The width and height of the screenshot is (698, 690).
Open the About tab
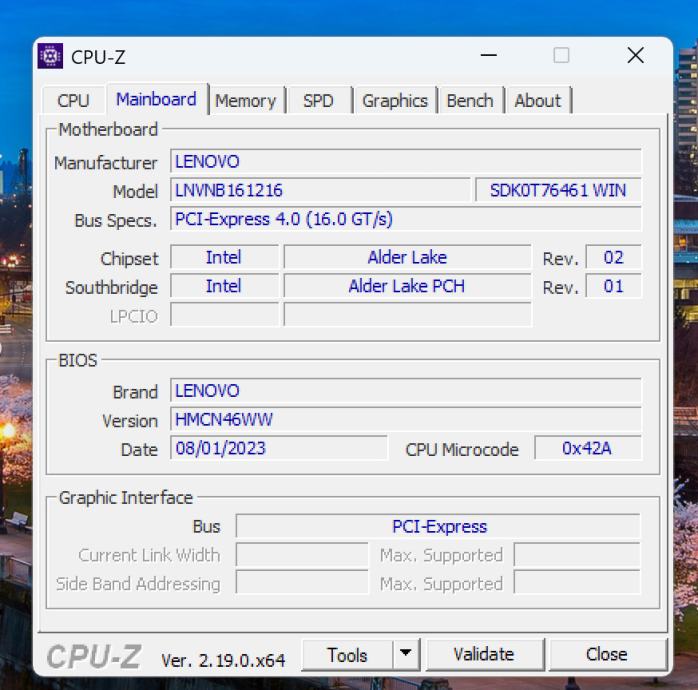[538, 101]
